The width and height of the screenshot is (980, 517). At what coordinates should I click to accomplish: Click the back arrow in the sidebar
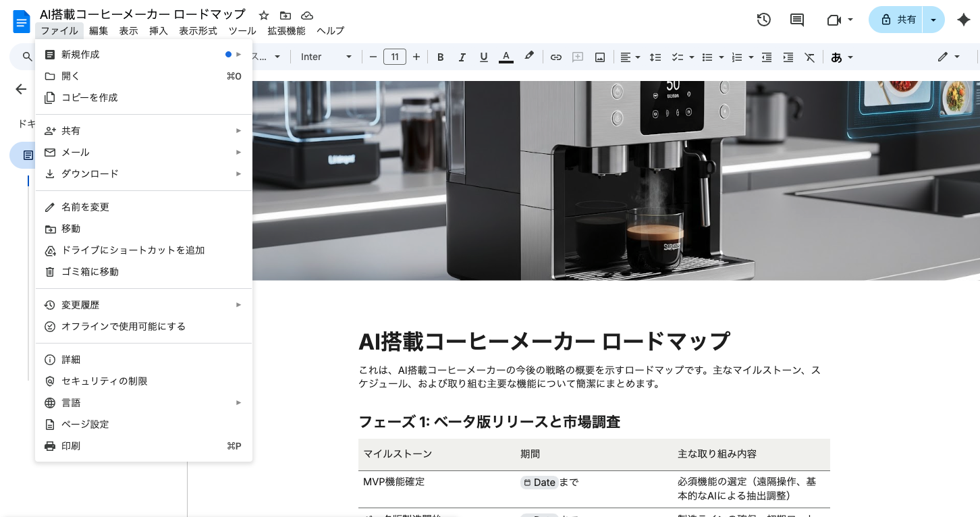[21, 89]
